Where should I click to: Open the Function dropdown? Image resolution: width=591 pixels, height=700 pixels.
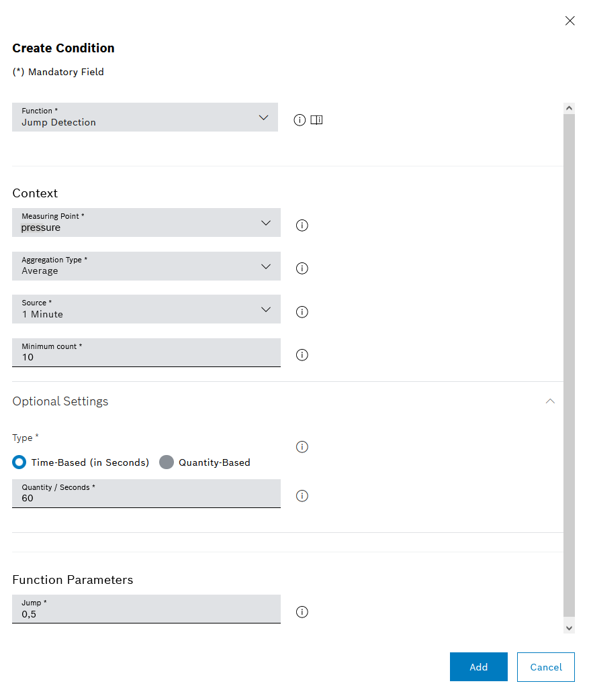pos(145,117)
